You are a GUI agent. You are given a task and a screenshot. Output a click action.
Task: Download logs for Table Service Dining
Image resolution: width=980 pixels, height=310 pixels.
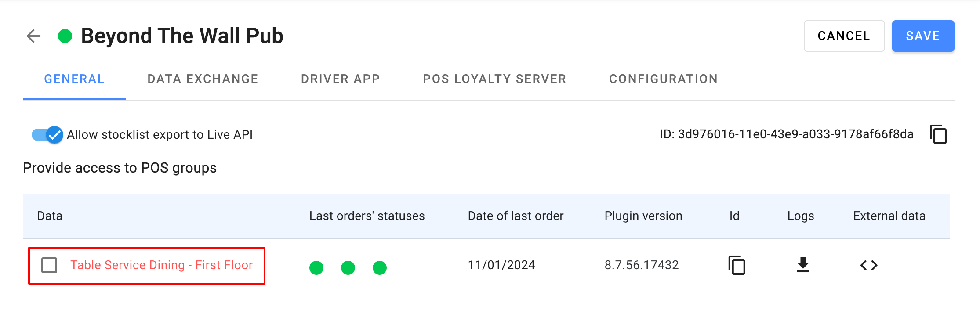click(803, 265)
